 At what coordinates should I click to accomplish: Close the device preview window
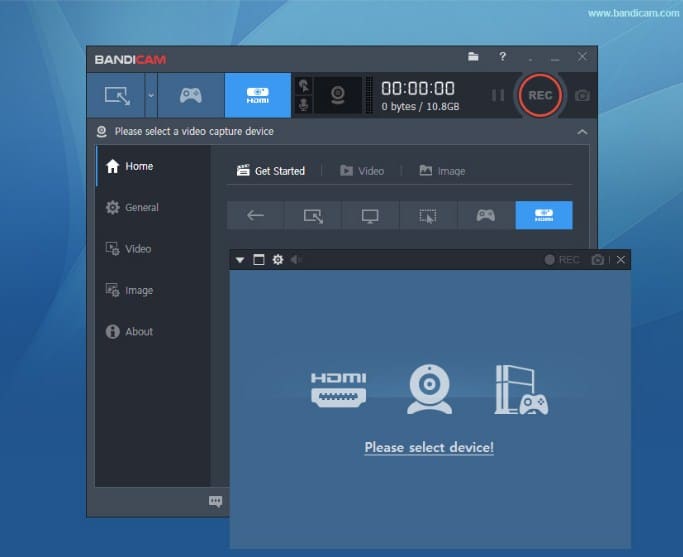pos(621,260)
